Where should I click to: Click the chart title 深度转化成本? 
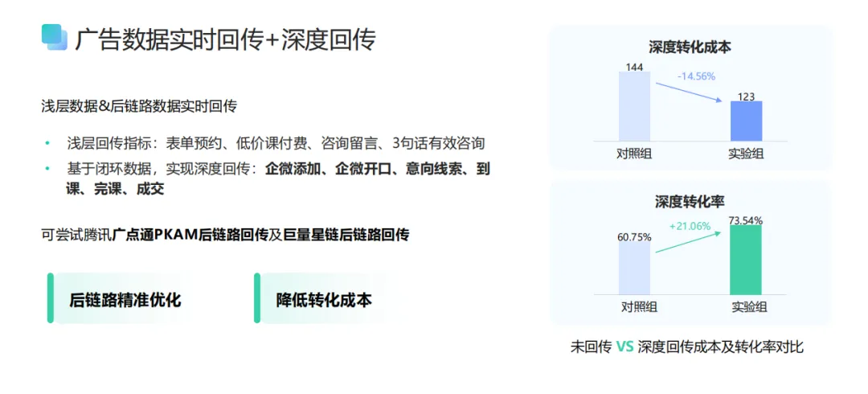[690, 47]
